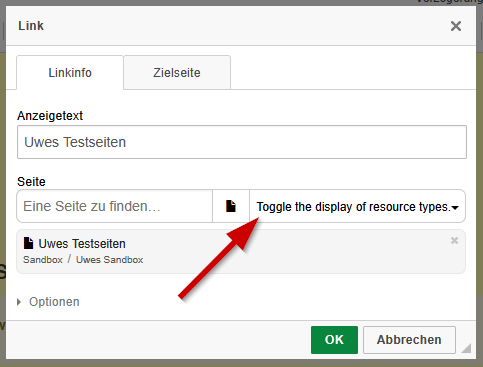Expand the Optionen section
483x367 pixels.
48,302
